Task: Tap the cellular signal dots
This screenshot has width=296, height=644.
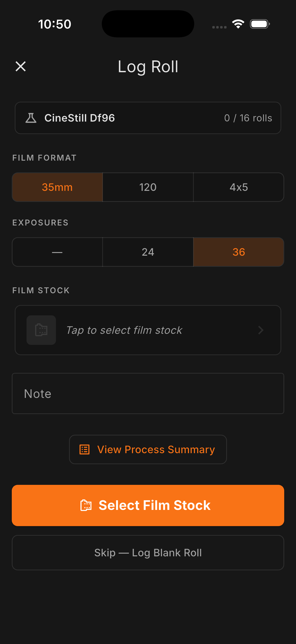Action: tap(219, 27)
